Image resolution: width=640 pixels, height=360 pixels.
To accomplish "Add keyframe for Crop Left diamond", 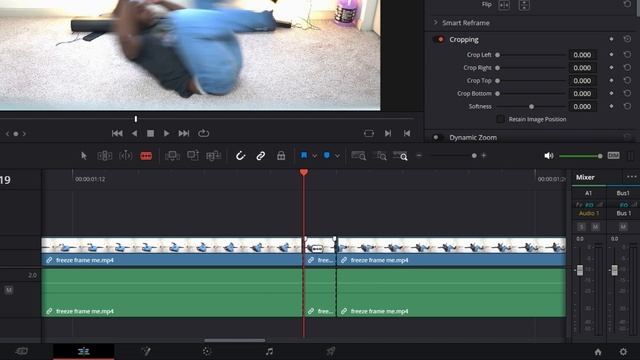I will (611, 54).
